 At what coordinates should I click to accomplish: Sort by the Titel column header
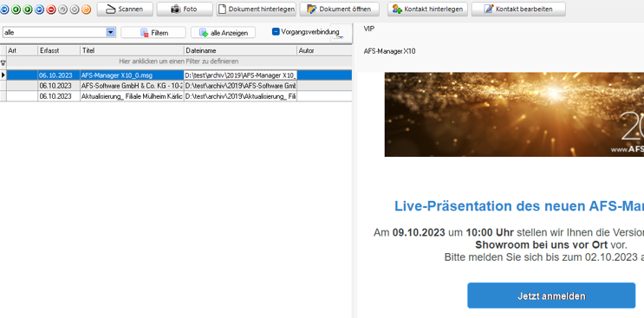[x=132, y=50]
